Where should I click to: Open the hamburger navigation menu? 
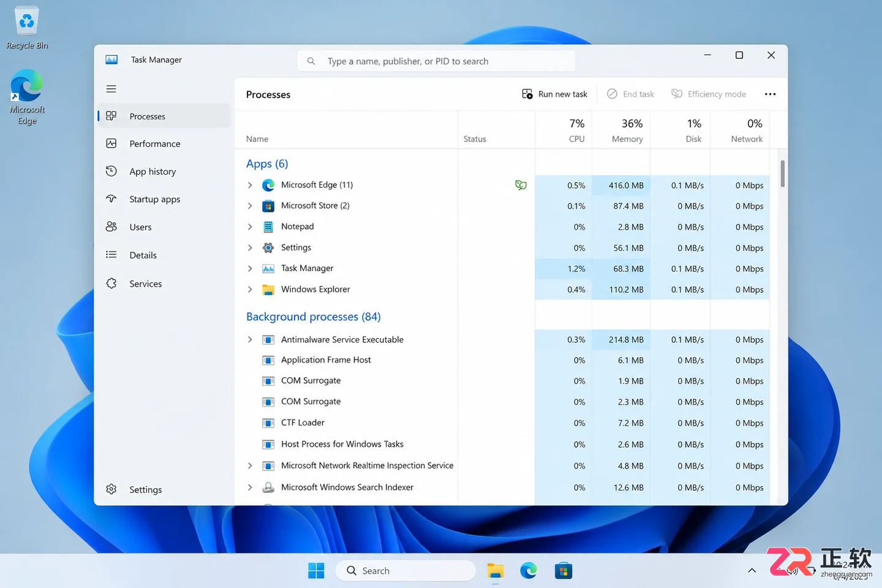click(111, 89)
